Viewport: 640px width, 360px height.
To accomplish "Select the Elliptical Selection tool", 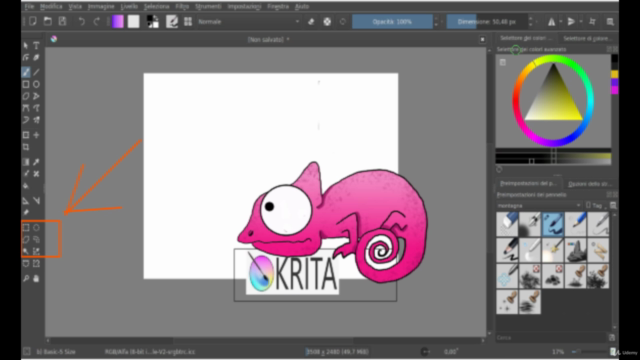I will 36,228.
